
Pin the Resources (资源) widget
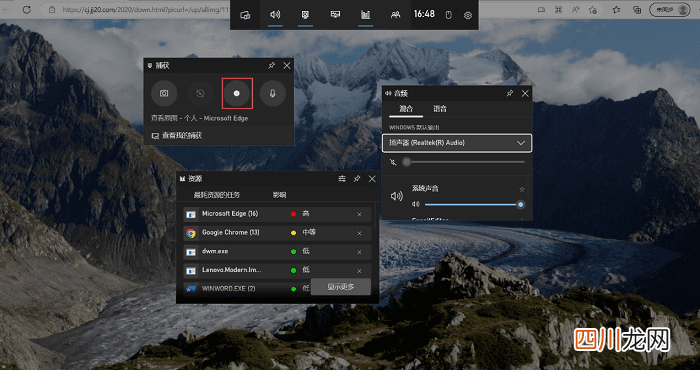pos(357,179)
